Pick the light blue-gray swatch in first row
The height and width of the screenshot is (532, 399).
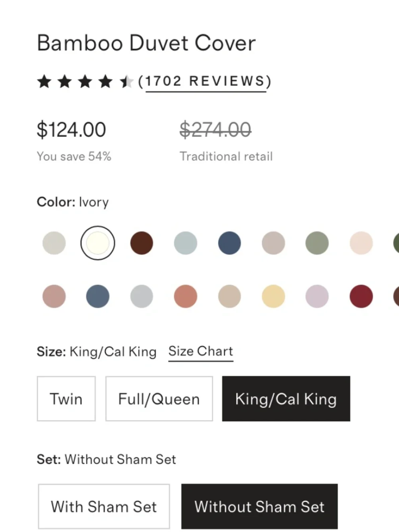pyautogui.click(x=186, y=243)
